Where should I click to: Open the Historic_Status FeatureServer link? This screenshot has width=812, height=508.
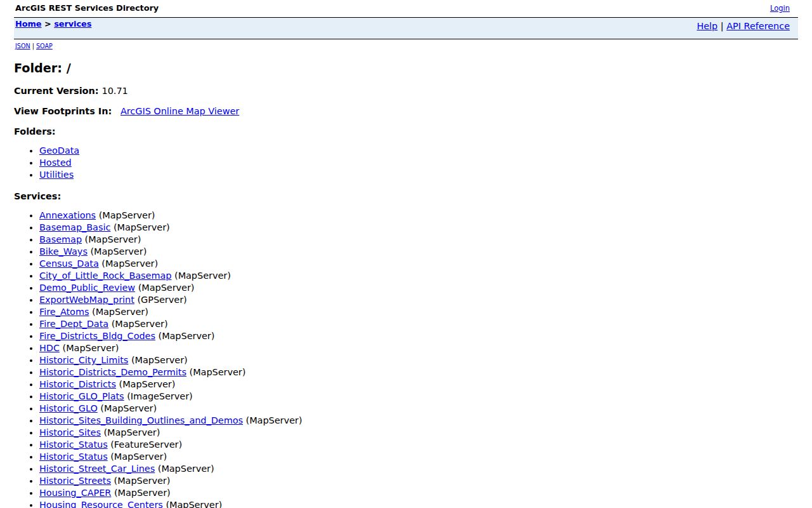coord(74,444)
